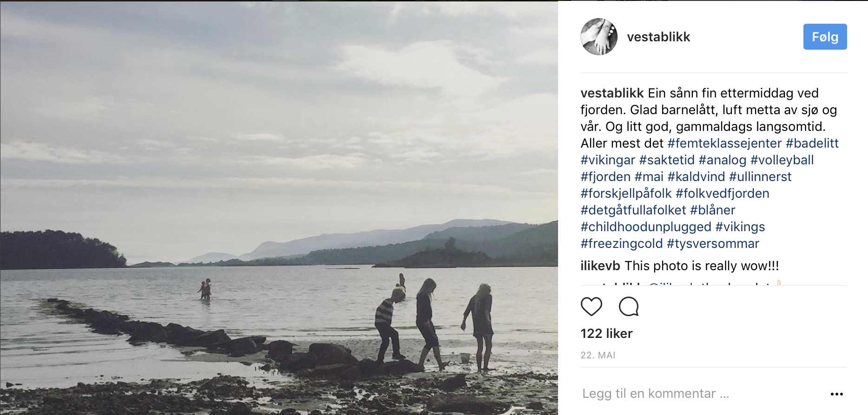Visit the #volleyball hashtag page

pyautogui.click(x=782, y=160)
